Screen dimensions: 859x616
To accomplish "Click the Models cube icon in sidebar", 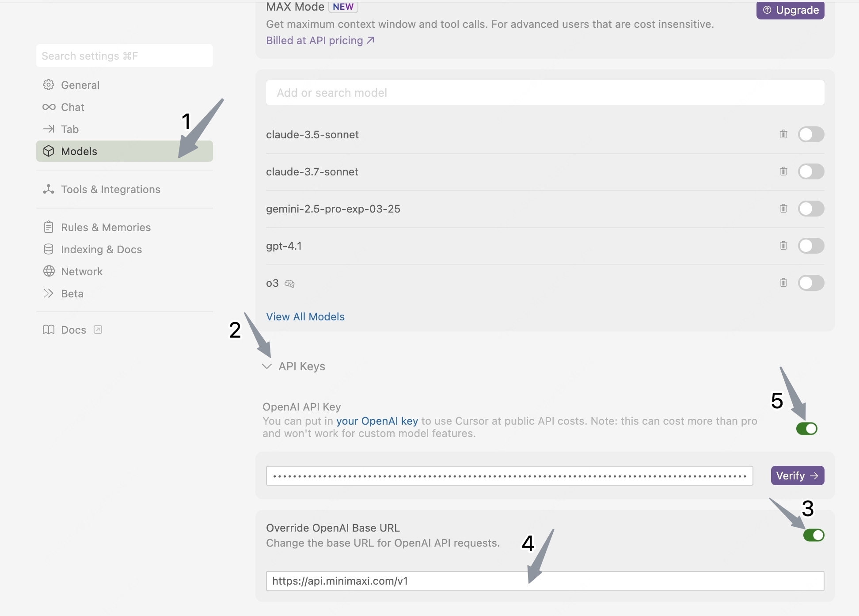I will click(x=49, y=151).
